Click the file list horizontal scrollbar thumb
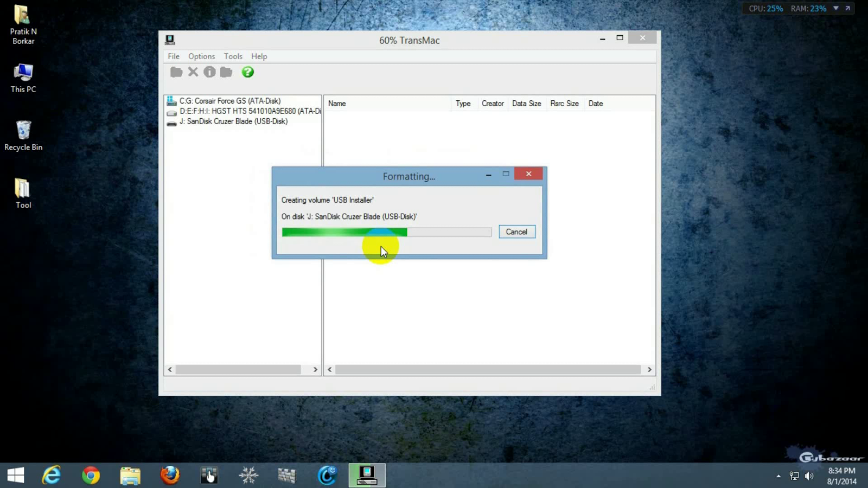Image resolution: width=868 pixels, height=488 pixels. (488, 370)
